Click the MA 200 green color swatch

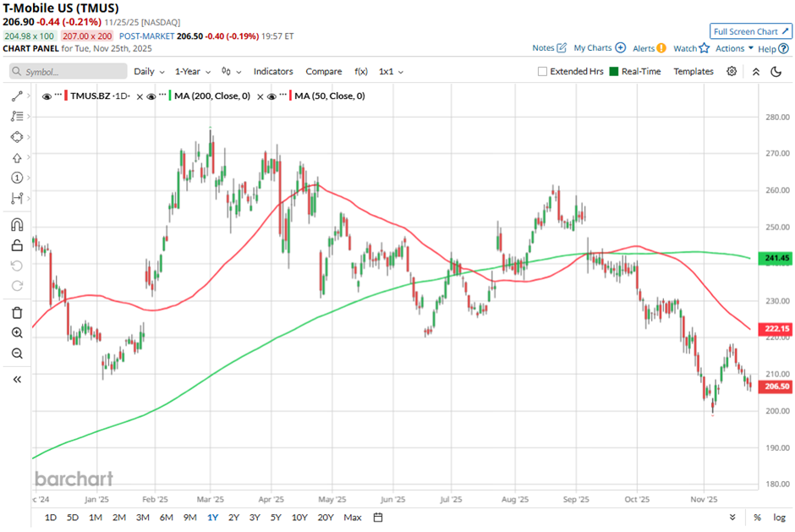[x=170, y=96]
